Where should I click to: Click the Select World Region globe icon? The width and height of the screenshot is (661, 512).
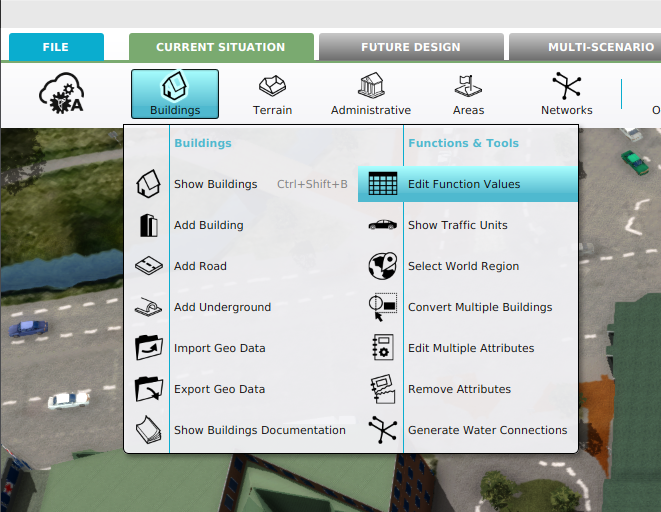[382, 266]
